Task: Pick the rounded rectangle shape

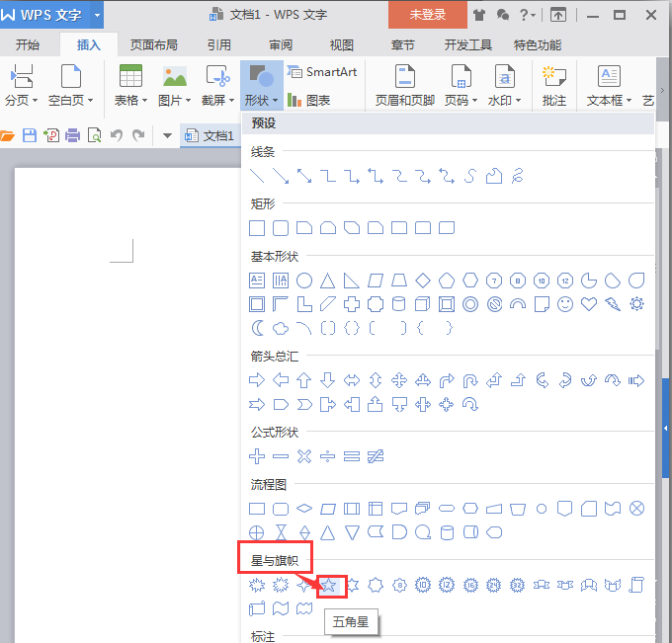Action: point(281,228)
